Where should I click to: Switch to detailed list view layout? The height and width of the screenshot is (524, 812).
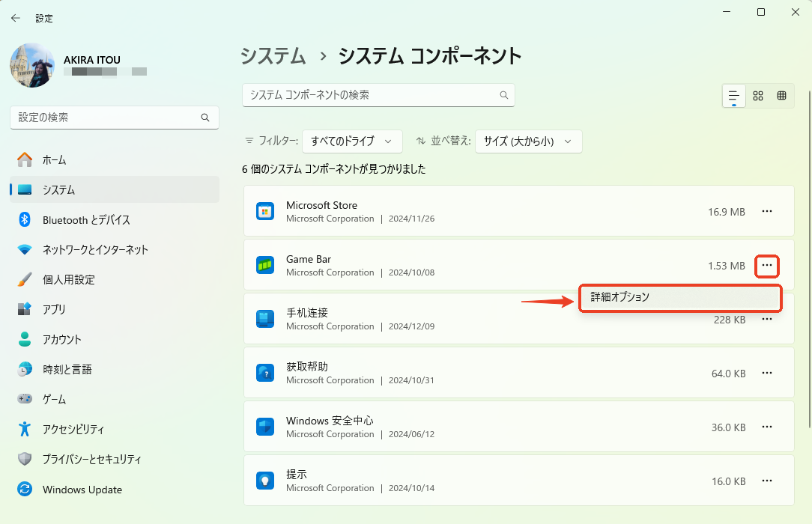coord(733,95)
